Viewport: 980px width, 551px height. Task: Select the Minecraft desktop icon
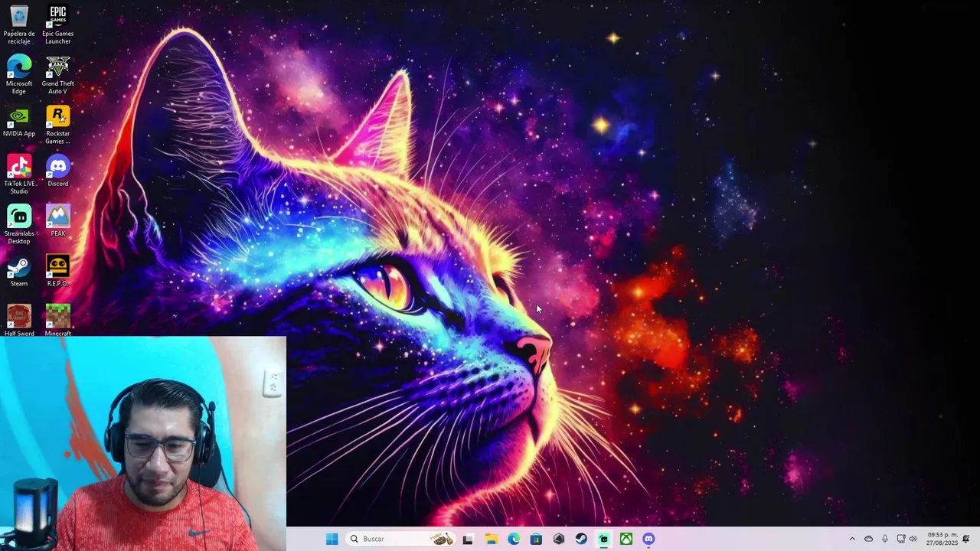[57, 321]
